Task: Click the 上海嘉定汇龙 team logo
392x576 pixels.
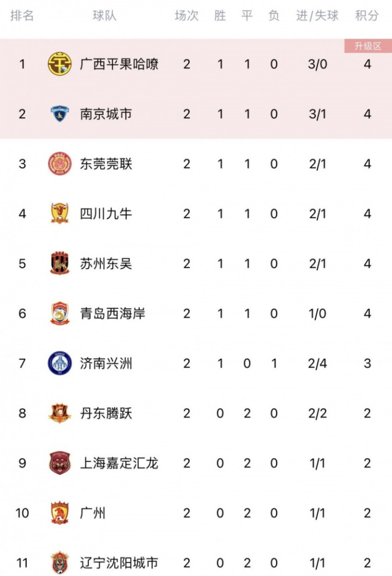Action: click(59, 463)
